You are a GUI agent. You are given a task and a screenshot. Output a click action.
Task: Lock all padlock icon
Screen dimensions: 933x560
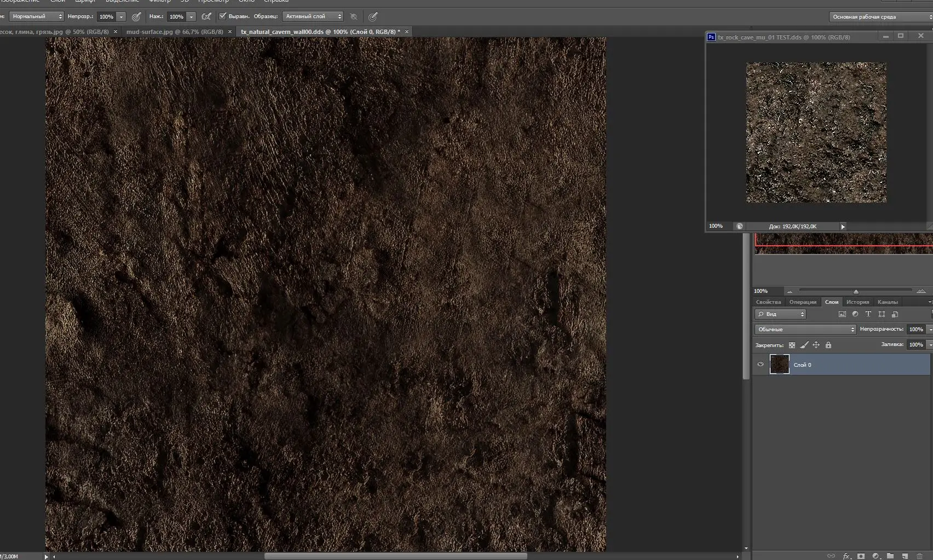[x=828, y=345]
